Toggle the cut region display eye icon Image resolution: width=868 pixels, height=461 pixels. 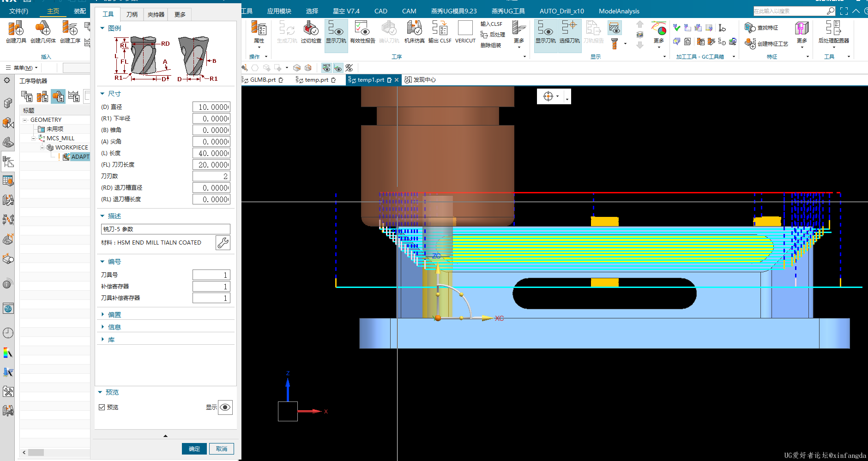coord(614,28)
